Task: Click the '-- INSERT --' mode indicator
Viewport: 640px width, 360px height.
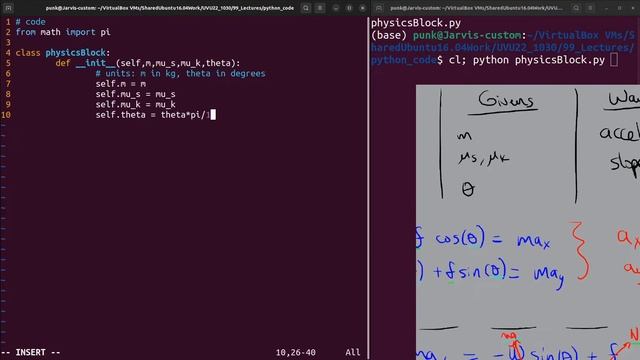Action: click(31, 352)
